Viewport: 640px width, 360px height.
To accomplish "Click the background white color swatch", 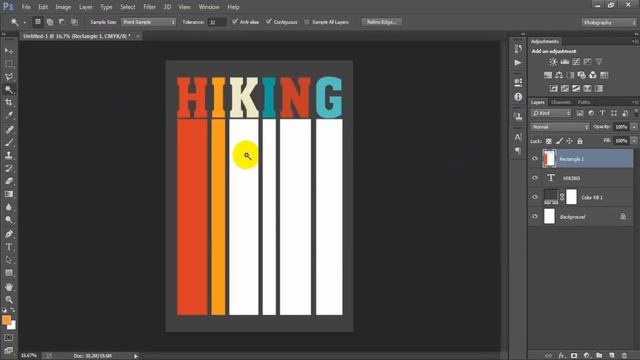I will pos(13,326).
